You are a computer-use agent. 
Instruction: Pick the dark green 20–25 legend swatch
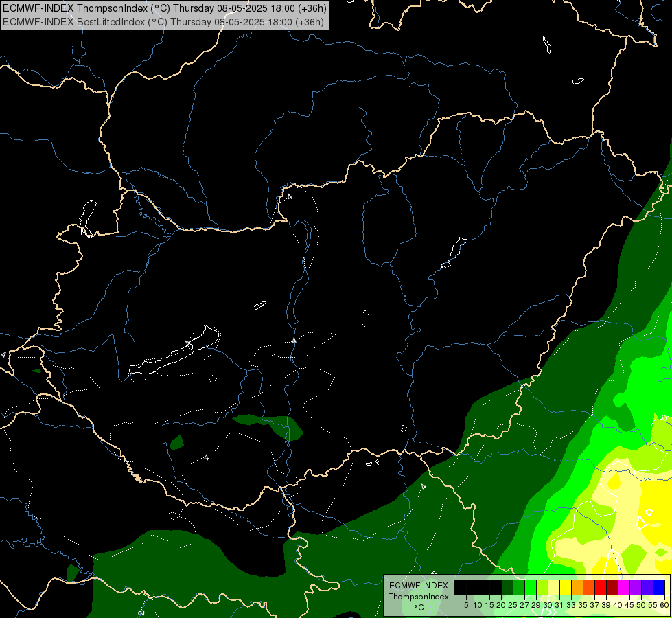(x=507, y=587)
